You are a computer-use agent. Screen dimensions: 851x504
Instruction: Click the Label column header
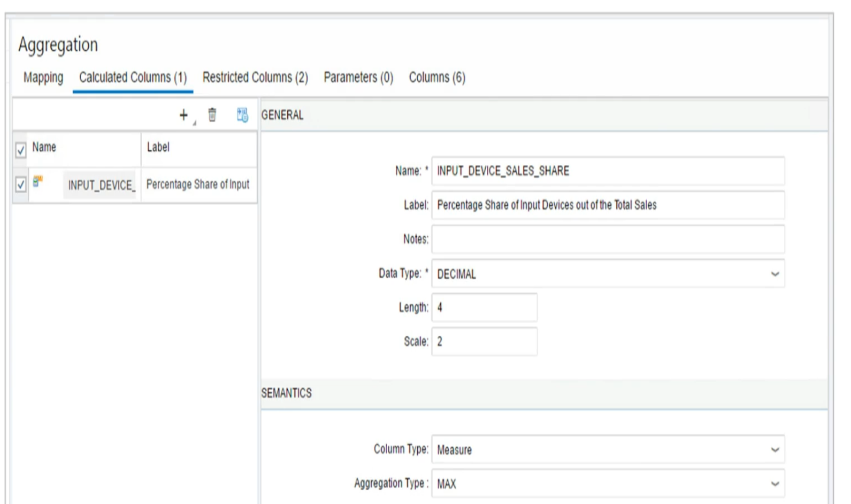pos(158,147)
